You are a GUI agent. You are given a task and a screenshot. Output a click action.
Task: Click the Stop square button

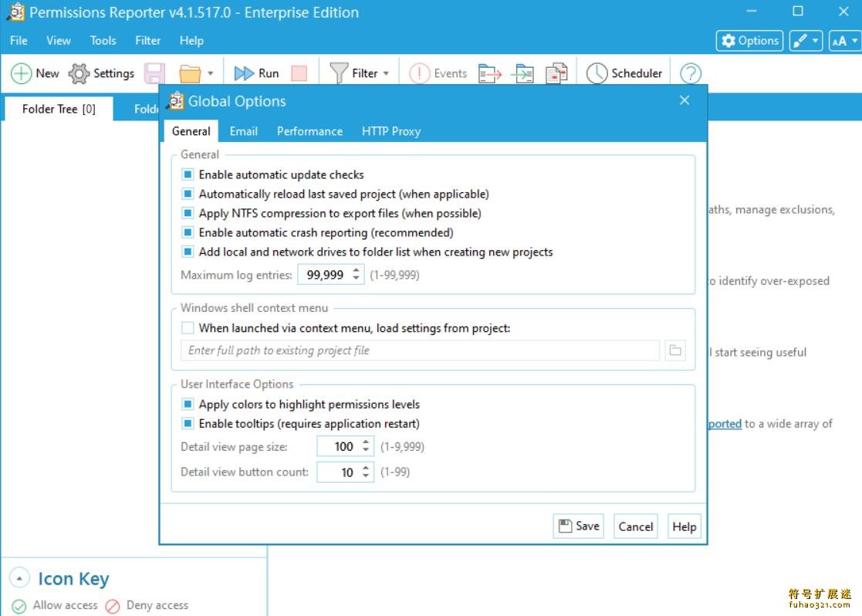[299, 73]
